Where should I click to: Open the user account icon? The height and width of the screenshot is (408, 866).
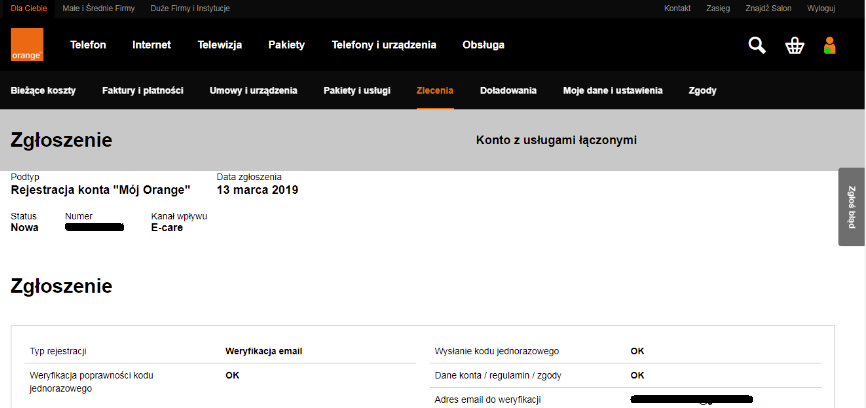(x=829, y=45)
